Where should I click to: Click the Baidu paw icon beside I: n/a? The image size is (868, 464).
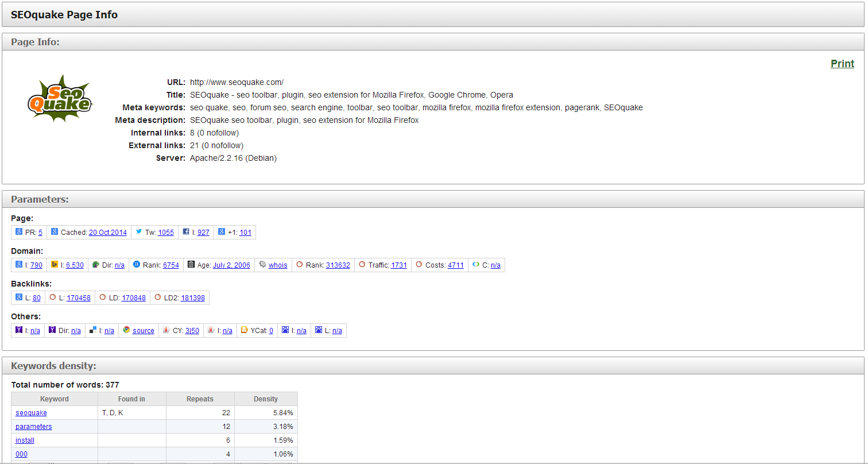pyautogui.click(x=285, y=330)
